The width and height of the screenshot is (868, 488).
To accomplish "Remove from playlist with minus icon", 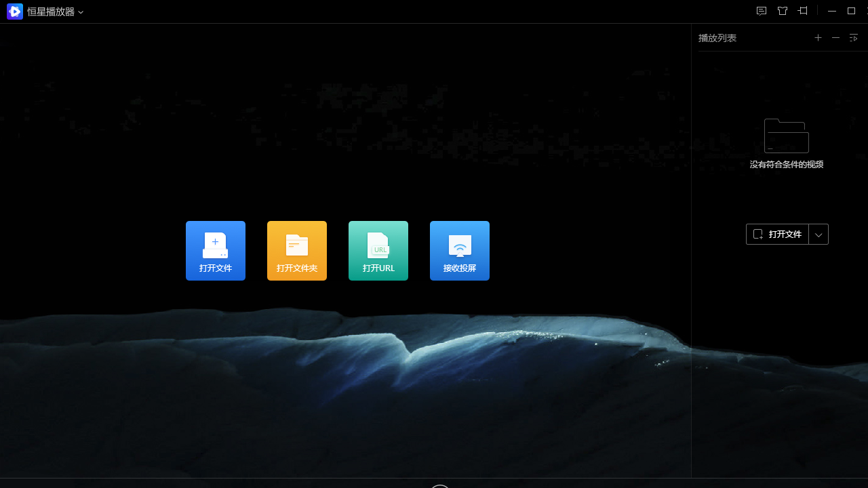I will 835,38.
